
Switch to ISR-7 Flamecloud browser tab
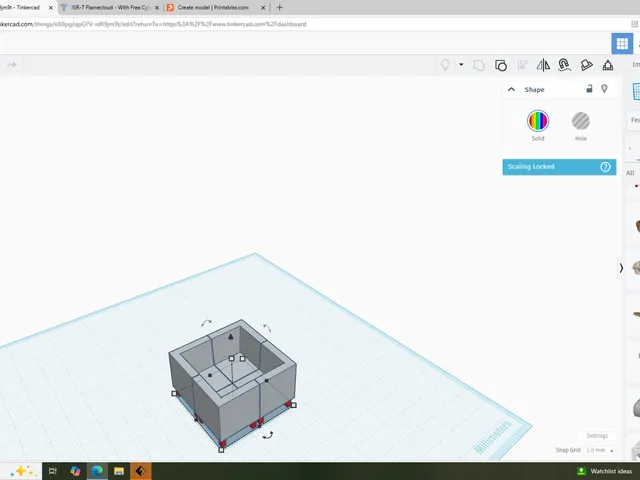click(x=110, y=7)
